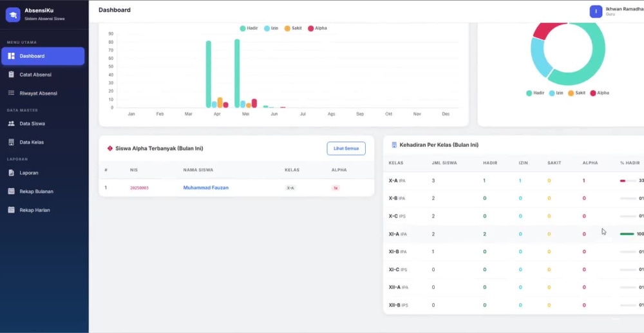Image resolution: width=644 pixels, height=333 pixels.
Task: Click the XI-A row green progress bar
Action: [x=628, y=234]
